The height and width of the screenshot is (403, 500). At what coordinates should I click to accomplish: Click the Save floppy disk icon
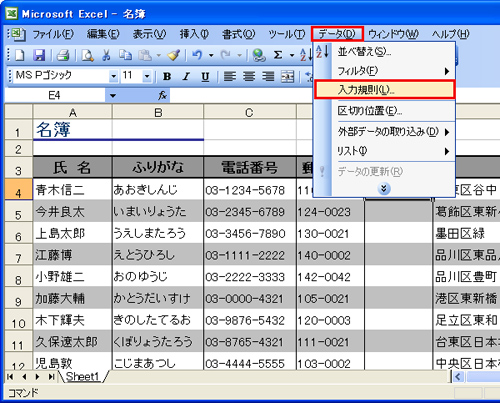coord(39,55)
